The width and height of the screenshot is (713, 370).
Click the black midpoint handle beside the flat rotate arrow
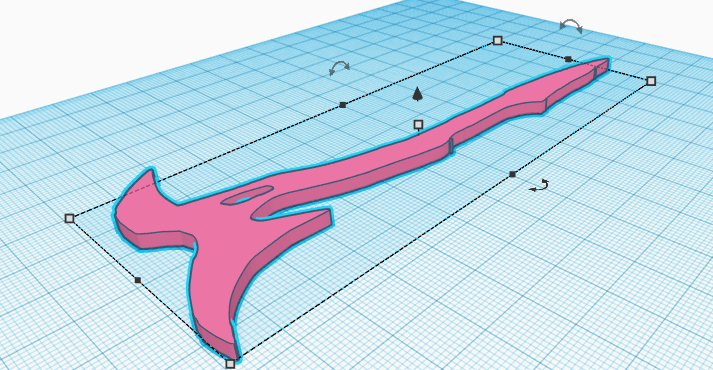pos(512,174)
